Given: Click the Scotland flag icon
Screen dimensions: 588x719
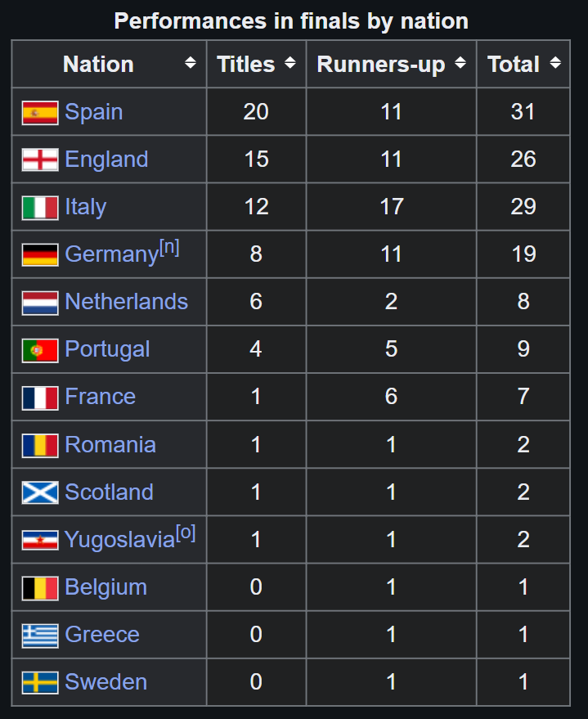Looking at the screenshot, I should click(40, 492).
